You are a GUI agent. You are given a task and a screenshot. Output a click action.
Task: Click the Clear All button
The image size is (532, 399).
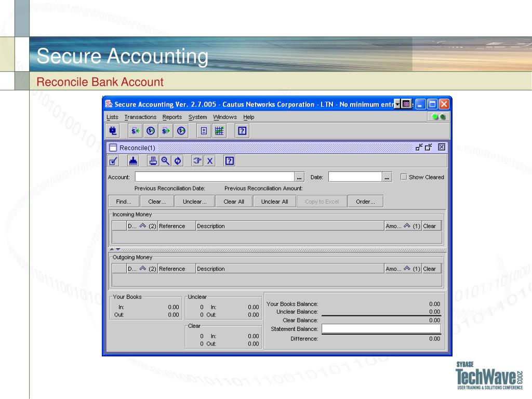click(x=234, y=202)
